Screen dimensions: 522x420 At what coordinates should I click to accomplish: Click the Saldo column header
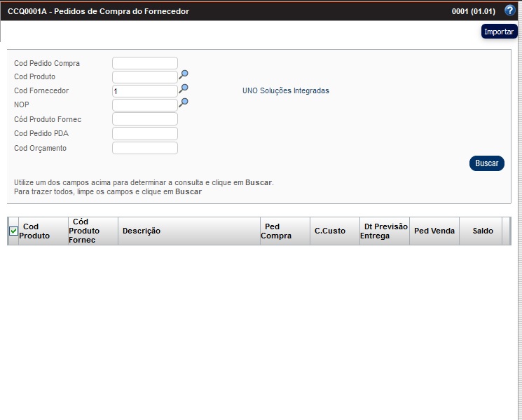[482, 231]
